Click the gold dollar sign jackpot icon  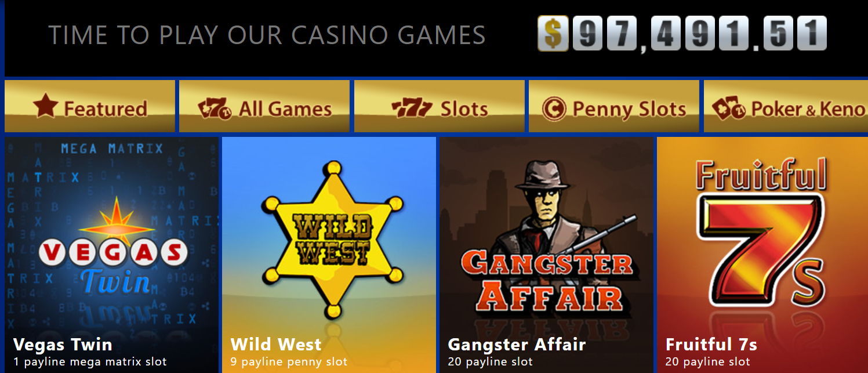[x=553, y=34]
